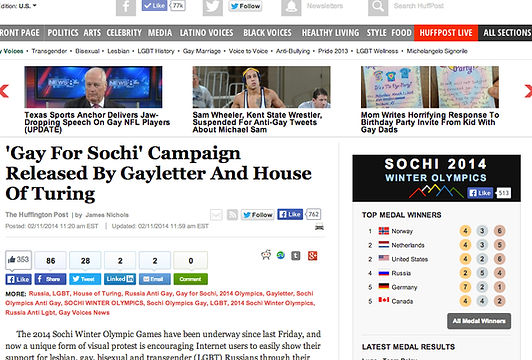
Task: Share article via StumbleUpon icon
Action: (x=281, y=255)
